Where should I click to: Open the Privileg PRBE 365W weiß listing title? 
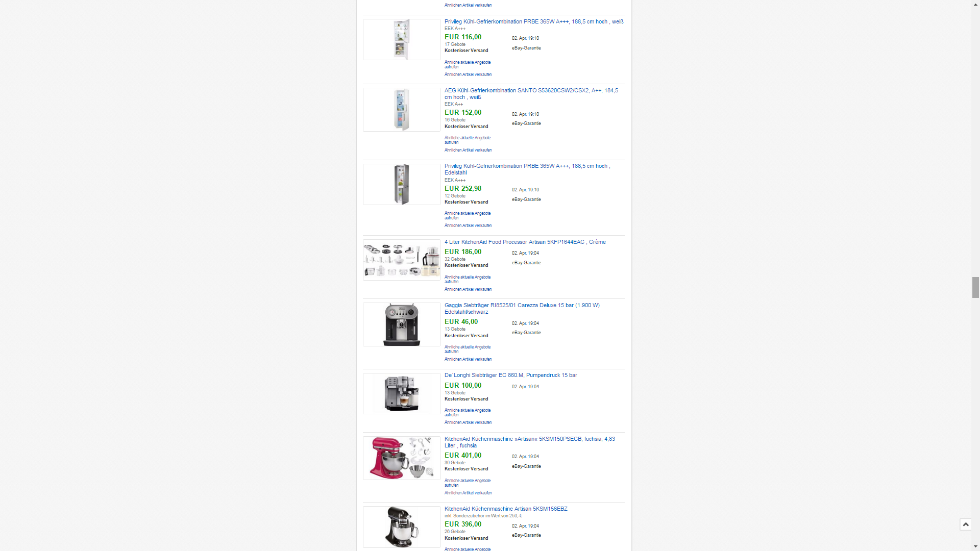coord(534,21)
